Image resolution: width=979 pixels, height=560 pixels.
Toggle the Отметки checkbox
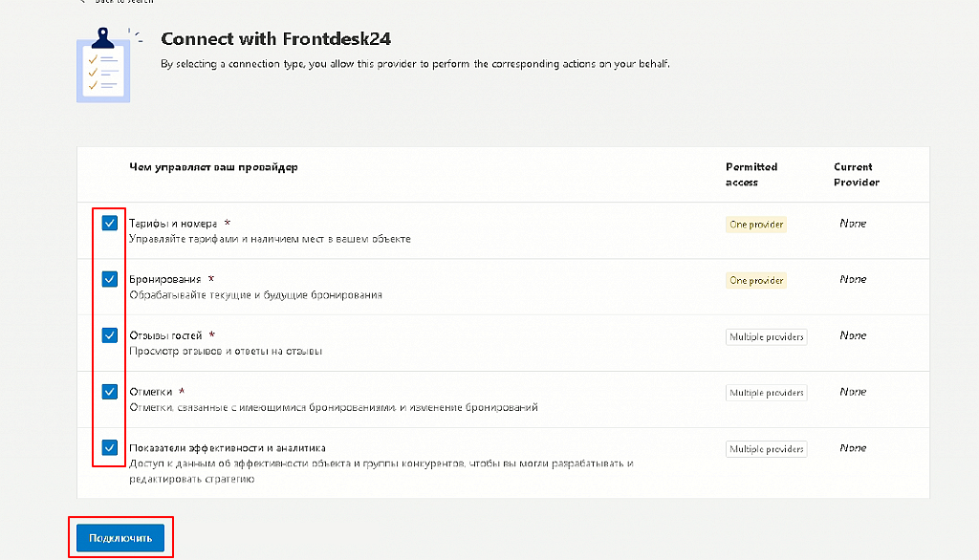coord(109,392)
